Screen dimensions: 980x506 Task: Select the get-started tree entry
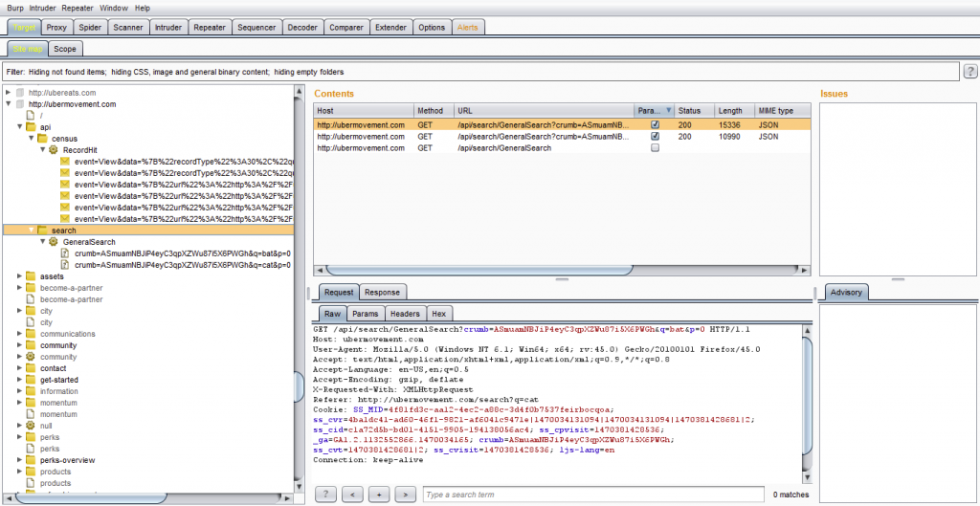click(x=59, y=380)
